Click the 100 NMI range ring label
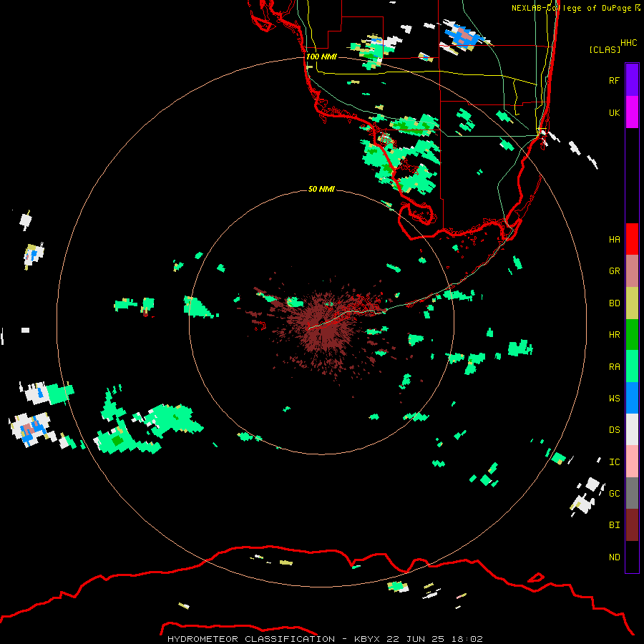Viewport: 644px width, 644px height. pyautogui.click(x=321, y=57)
